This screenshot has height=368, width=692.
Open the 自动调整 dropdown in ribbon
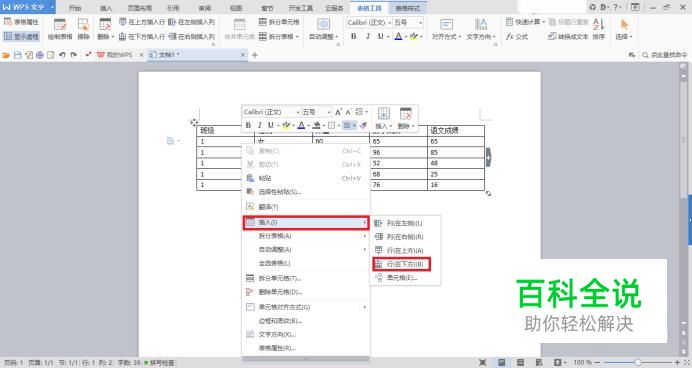(323, 29)
